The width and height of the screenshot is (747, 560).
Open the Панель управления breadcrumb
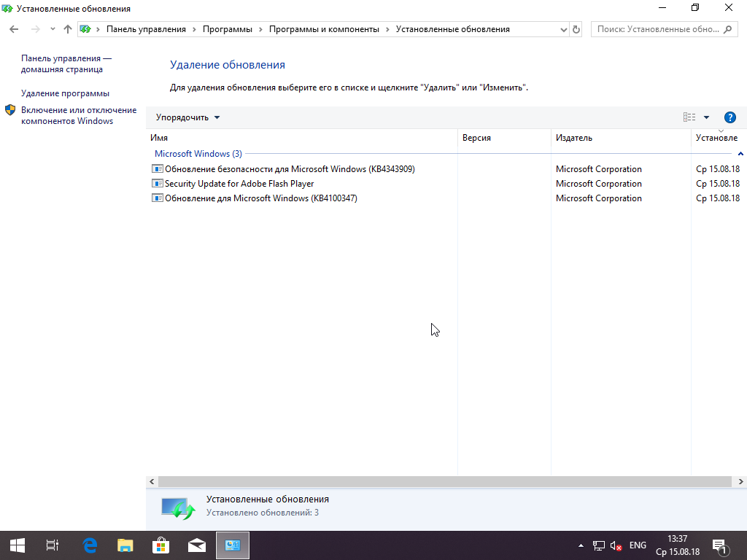pyautogui.click(x=146, y=29)
